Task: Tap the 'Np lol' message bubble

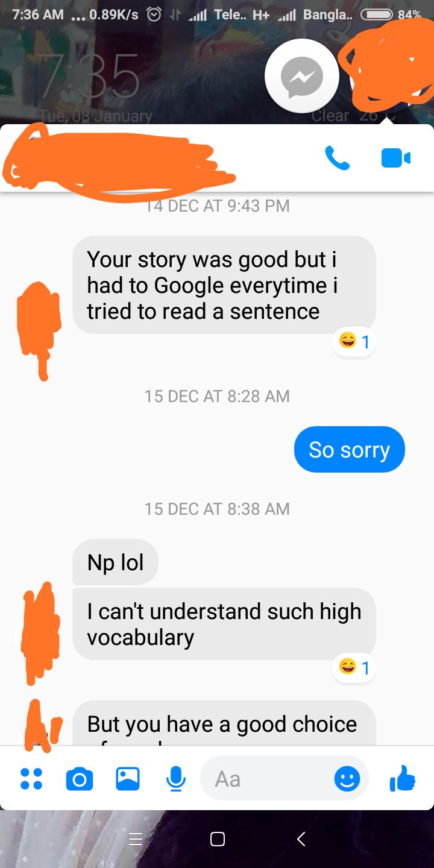Action: [115, 562]
